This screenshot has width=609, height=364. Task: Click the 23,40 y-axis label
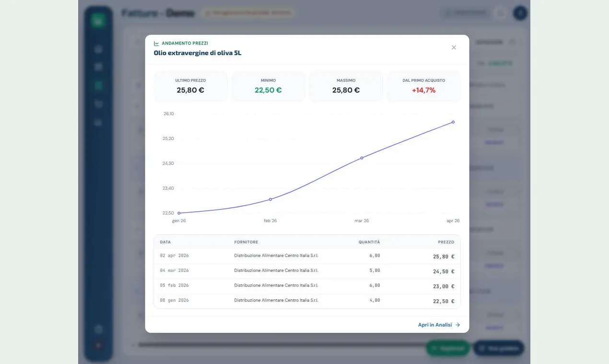[168, 188]
